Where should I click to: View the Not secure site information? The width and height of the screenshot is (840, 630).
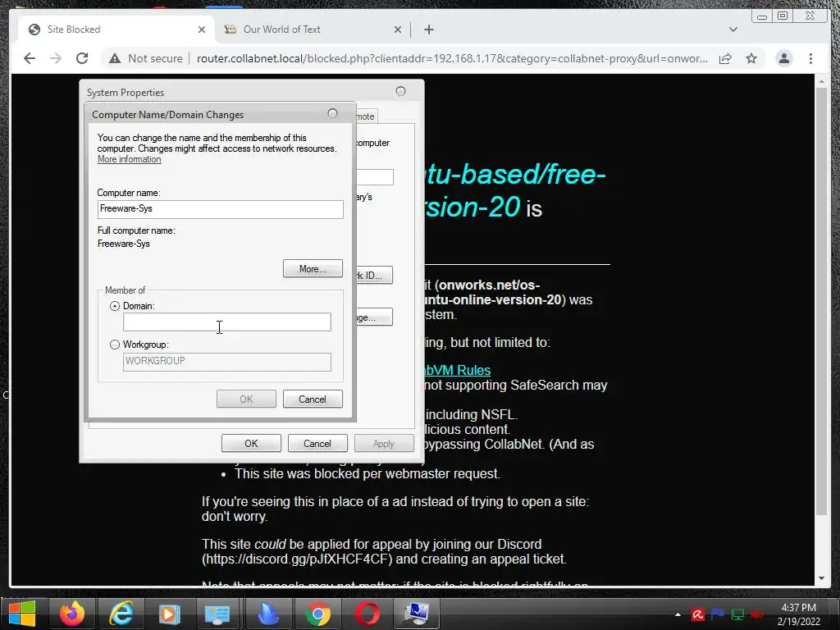point(146,58)
